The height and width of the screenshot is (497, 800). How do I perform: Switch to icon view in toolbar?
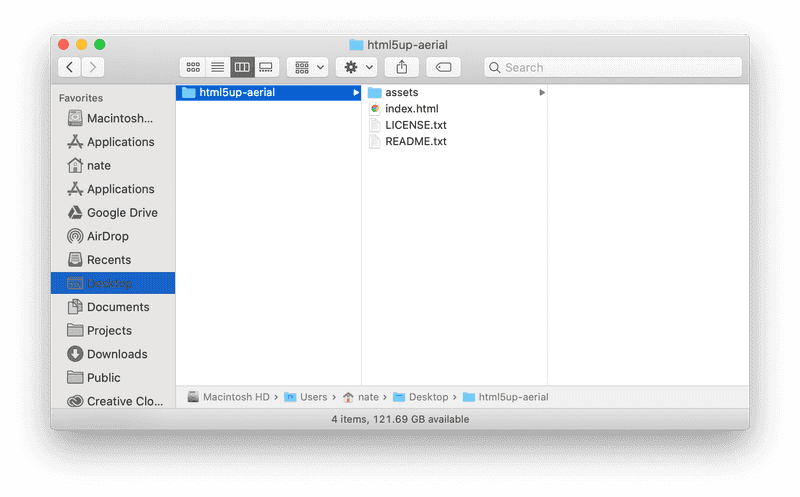point(193,67)
